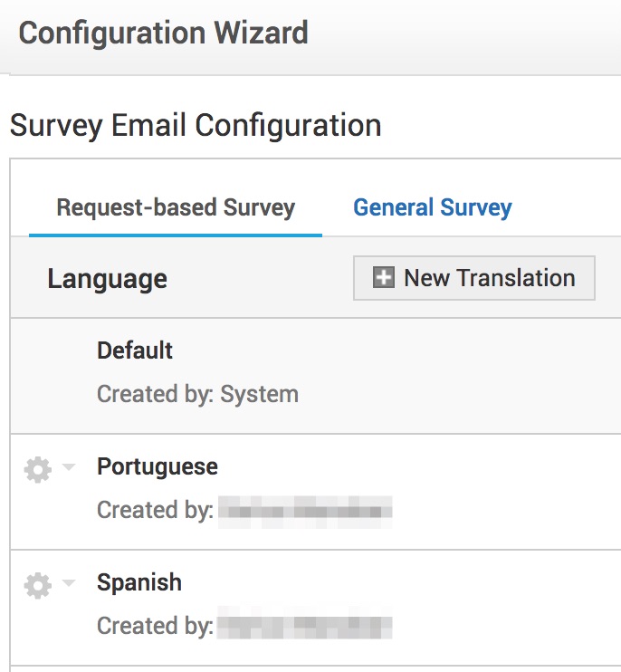Click Created by: System text
621x672 pixels.
(x=197, y=394)
